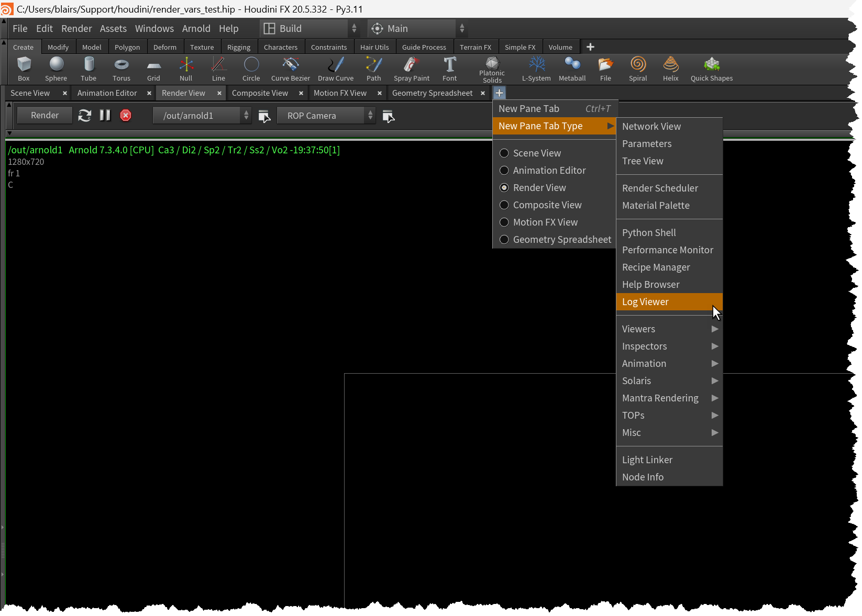Screen dimensions: 862x616
Task: Choose Log Viewer from the submenu
Action: coord(645,302)
